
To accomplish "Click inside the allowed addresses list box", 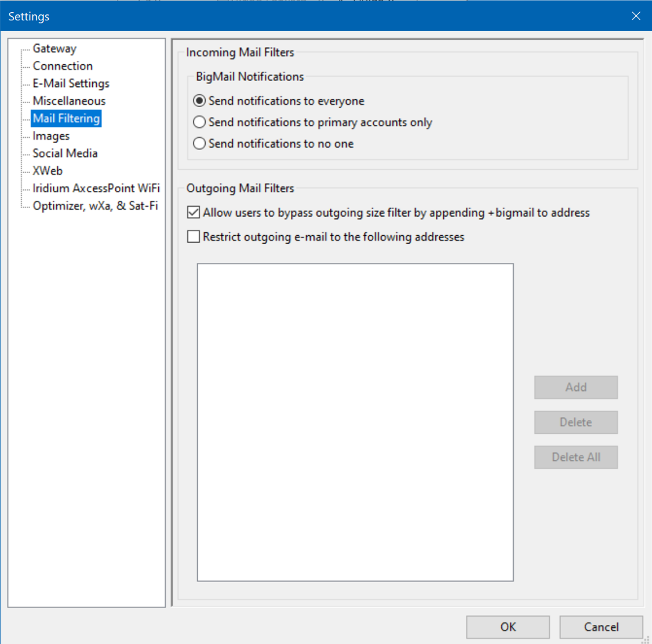I will pos(355,422).
